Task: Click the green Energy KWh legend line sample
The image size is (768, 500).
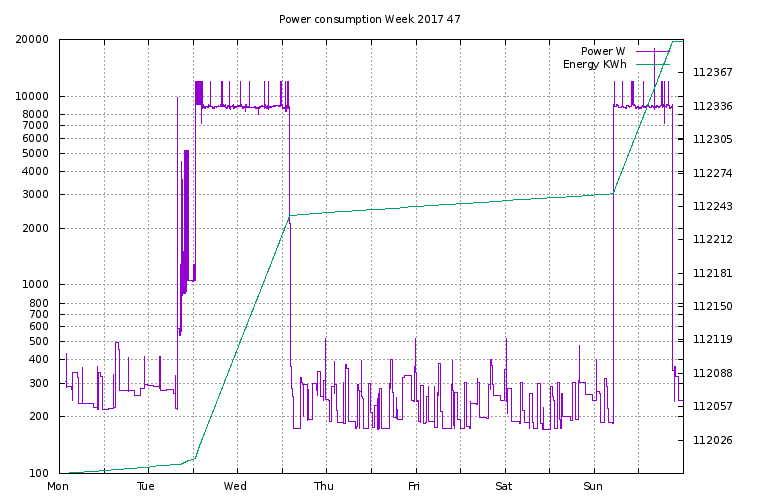Action: pyautogui.click(x=653, y=64)
